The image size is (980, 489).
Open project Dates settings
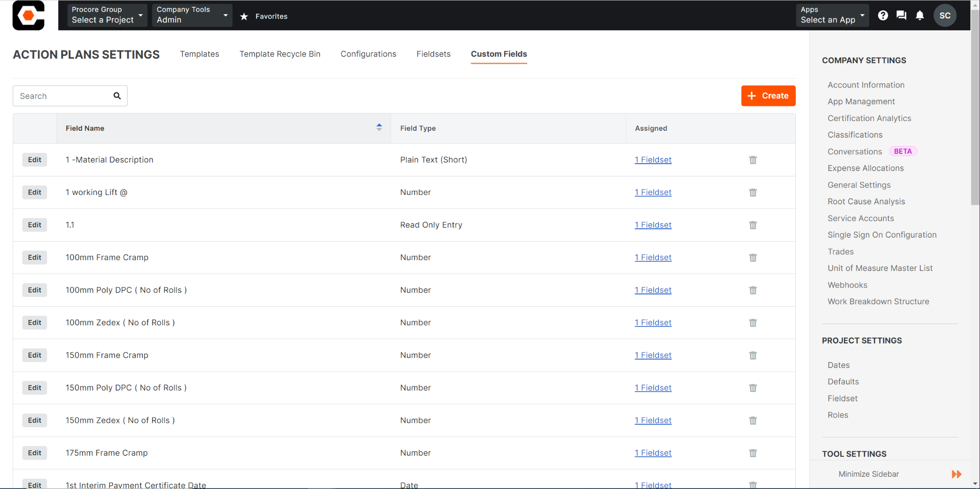(838, 365)
